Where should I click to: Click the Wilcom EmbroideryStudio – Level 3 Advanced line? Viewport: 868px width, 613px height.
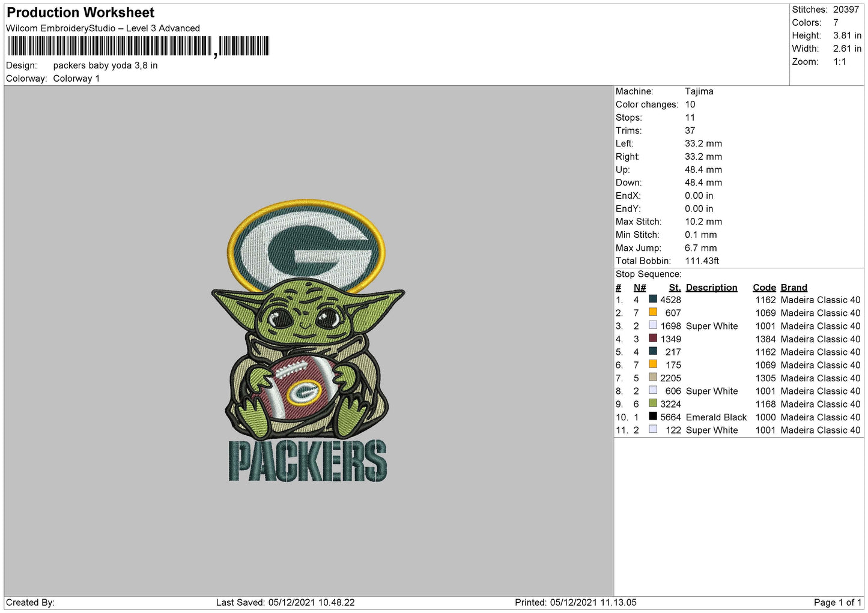[x=103, y=28]
